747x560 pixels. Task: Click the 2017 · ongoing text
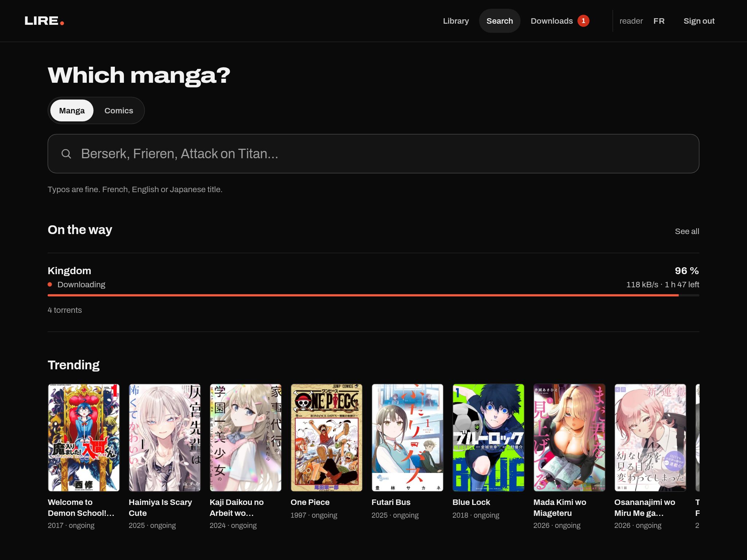tap(71, 525)
